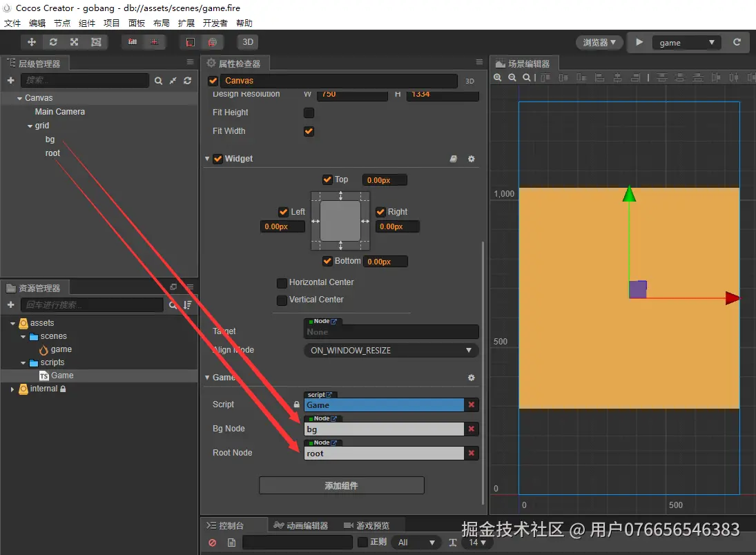Select the game scene asset
The height and width of the screenshot is (555, 756).
click(61, 349)
